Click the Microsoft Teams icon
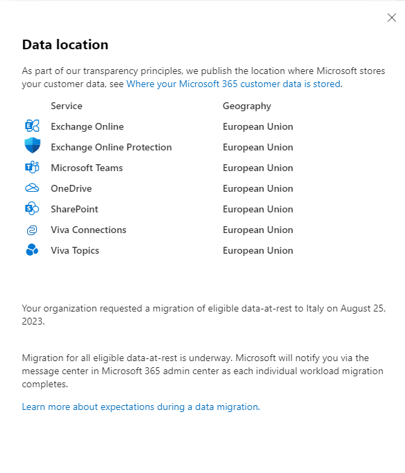This screenshot has height=473, width=405. tap(32, 167)
